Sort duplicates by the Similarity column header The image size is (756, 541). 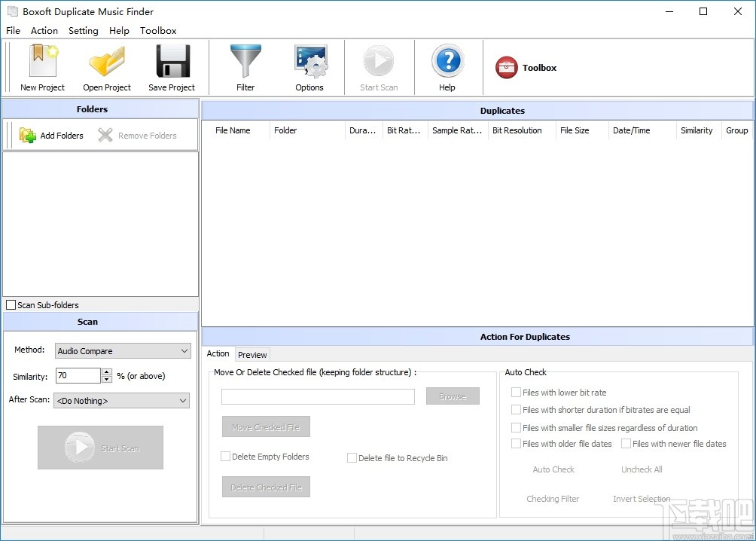coord(697,130)
